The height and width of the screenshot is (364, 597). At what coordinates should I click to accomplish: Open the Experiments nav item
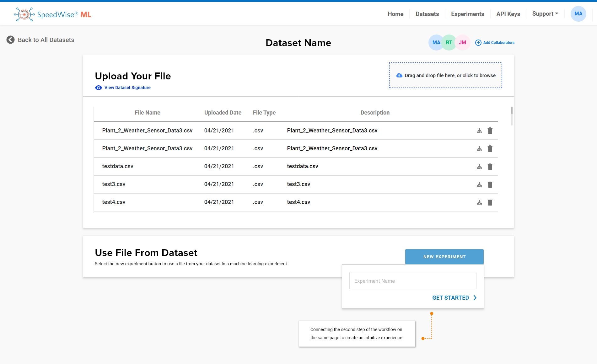click(467, 14)
